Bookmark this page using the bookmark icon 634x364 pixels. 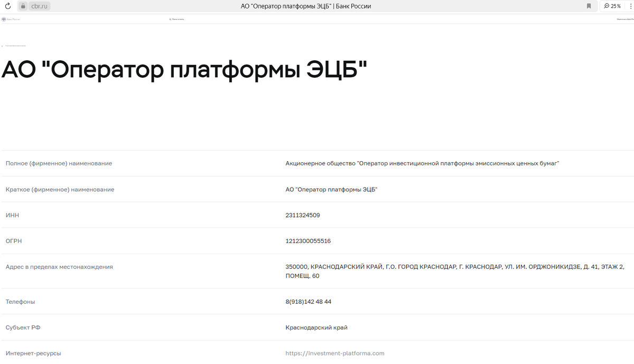[588, 6]
